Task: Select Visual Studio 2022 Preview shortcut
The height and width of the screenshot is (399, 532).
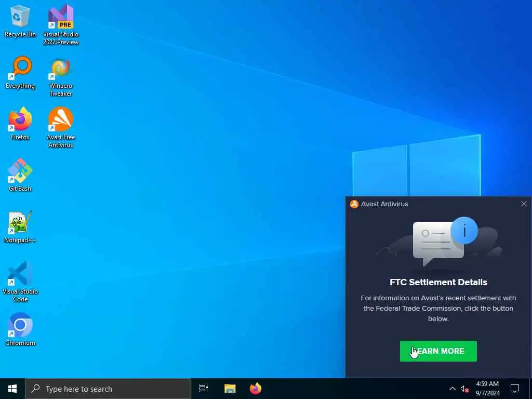Action: 61,24
